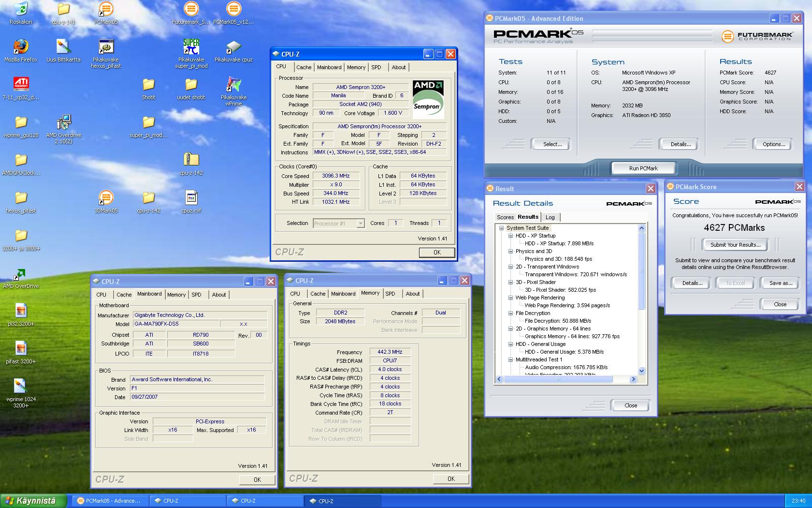Open SPD tab in top CPU-Z window
The width and height of the screenshot is (812, 508).
(376, 67)
